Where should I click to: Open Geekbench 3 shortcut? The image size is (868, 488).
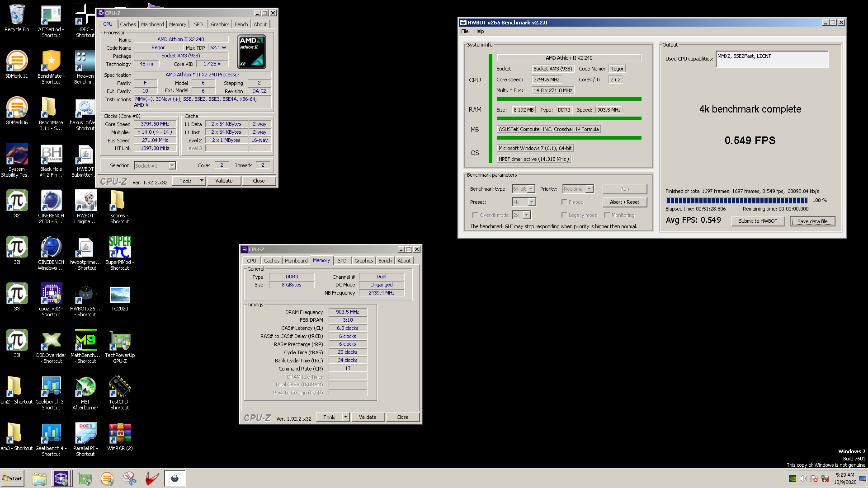tap(51, 393)
